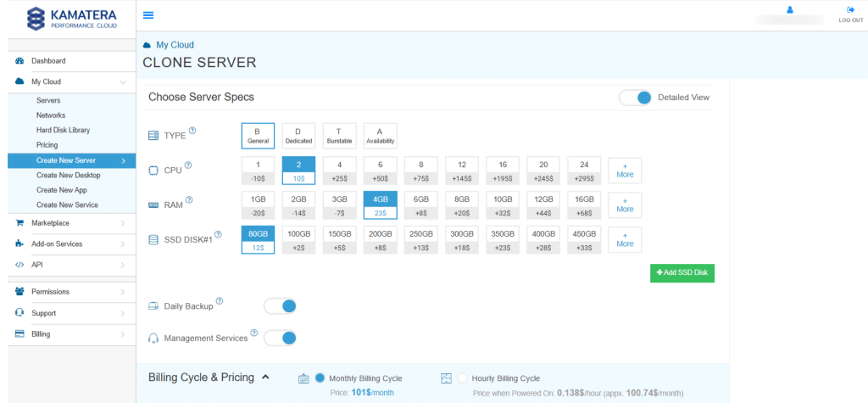The width and height of the screenshot is (868, 403).
Task: Click the Management Services help icon
Action: click(x=253, y=333)
